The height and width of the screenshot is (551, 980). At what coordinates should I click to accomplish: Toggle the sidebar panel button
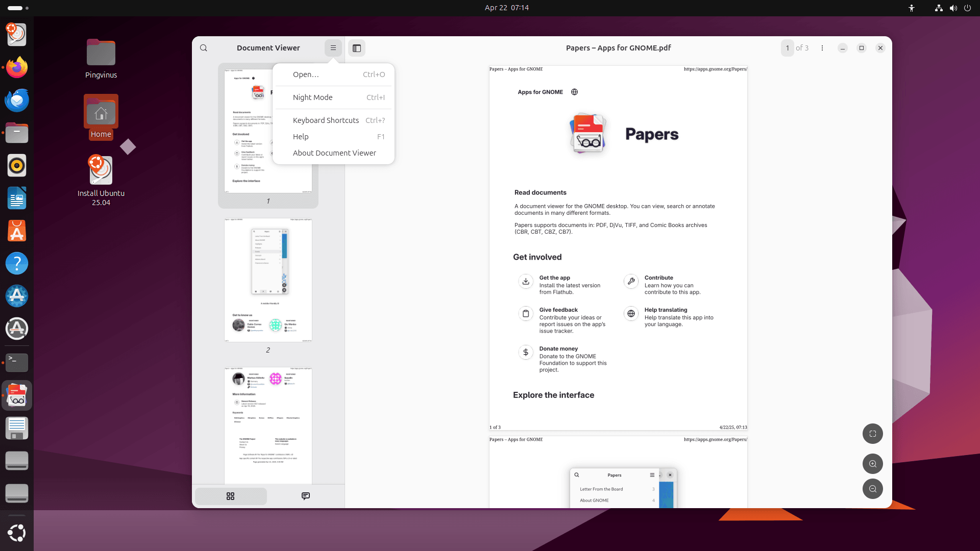pyautogui.click(x=357, y=48)
